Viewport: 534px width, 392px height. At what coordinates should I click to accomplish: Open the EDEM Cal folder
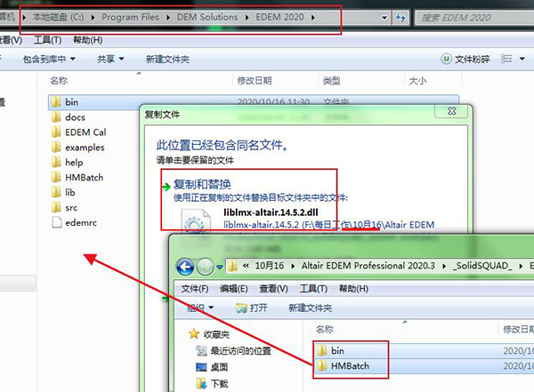click(85, 132)
